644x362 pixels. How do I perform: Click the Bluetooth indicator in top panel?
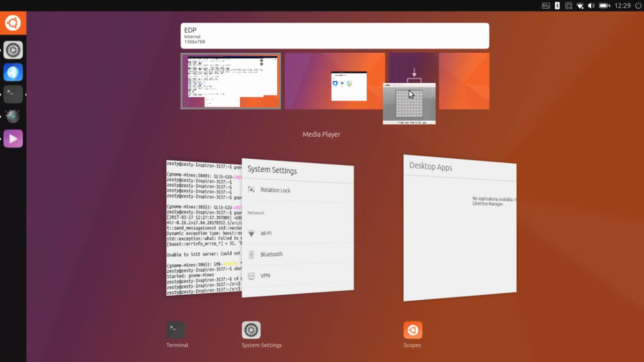pos(557,5)
